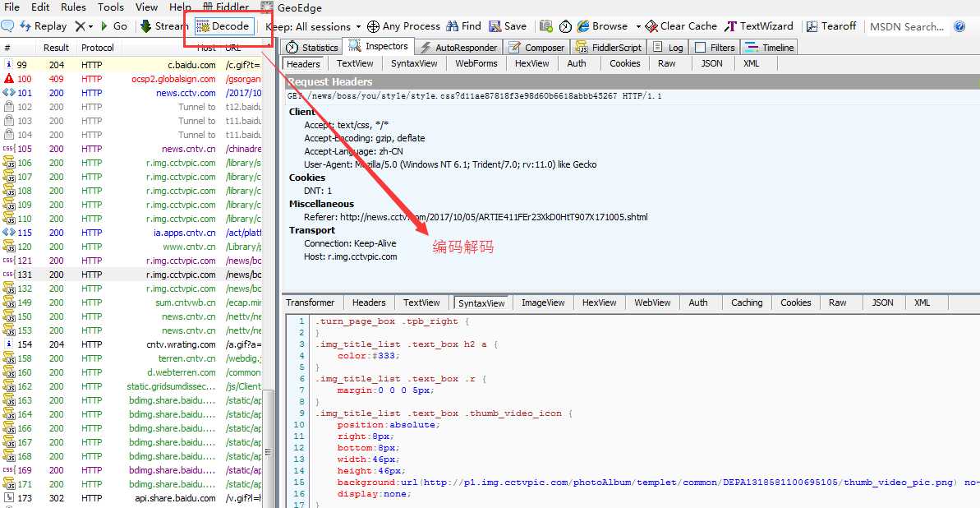Viewport: 980px width, 508px height.
Task: Switch to the Filters tab
Action: coord(715,48)
